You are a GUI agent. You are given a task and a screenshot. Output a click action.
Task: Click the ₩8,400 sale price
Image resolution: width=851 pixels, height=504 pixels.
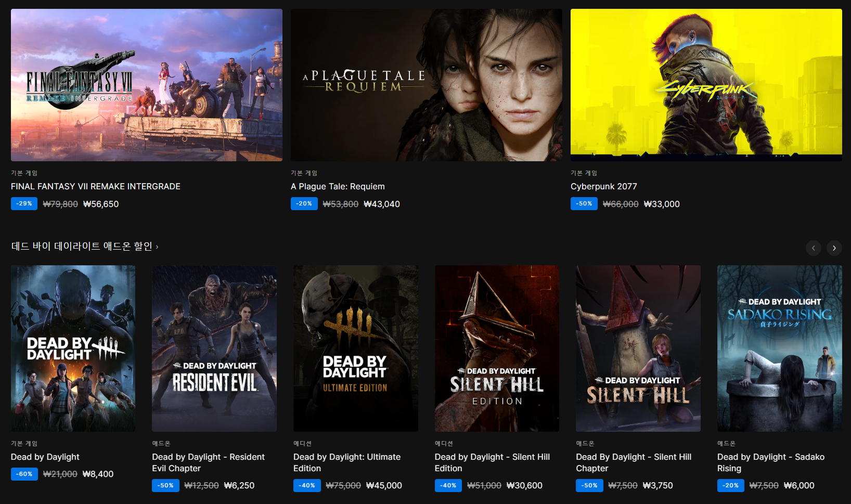click(98, 474)
